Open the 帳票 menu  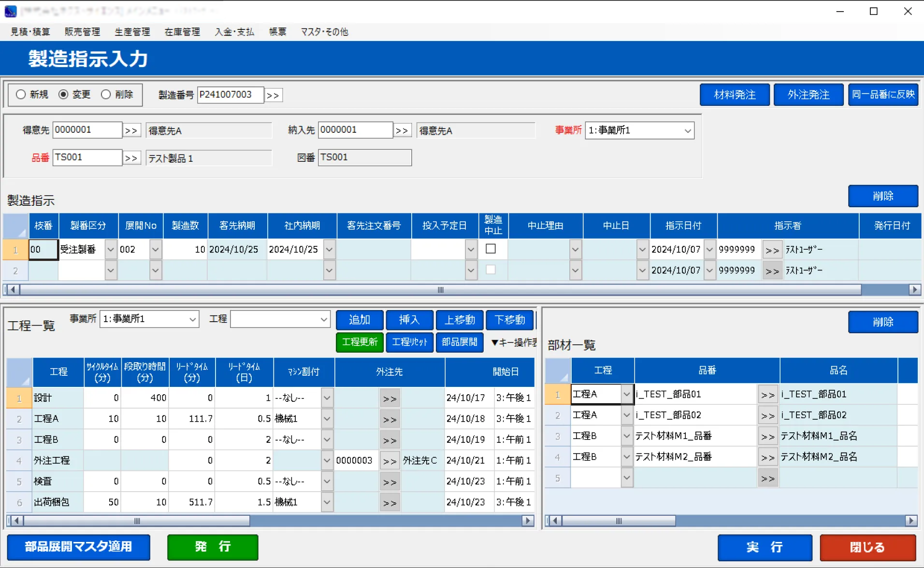(277, 32)
